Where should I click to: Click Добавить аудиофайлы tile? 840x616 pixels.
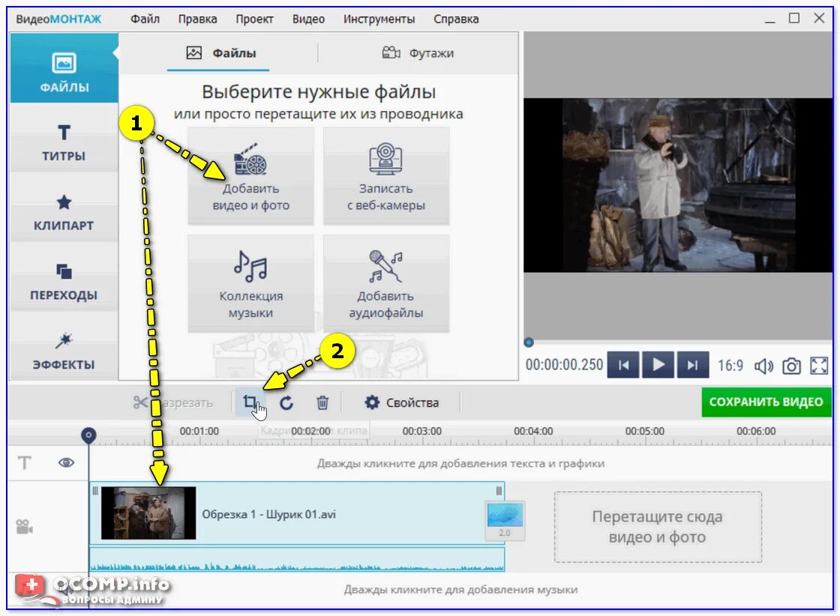point(385,284)
